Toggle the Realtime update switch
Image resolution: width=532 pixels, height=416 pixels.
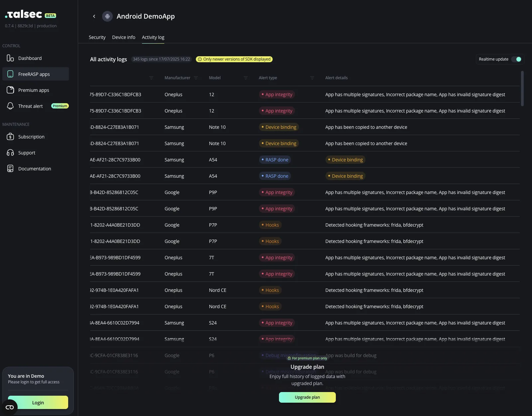coord(516,59)
